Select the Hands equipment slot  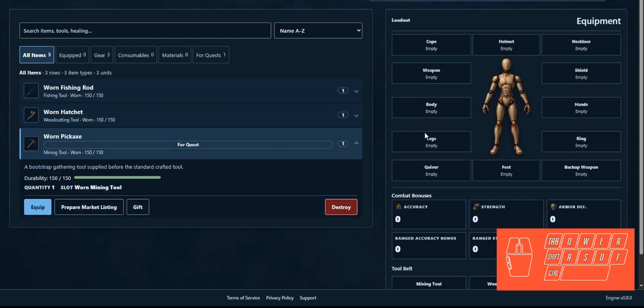pos(581,107)
